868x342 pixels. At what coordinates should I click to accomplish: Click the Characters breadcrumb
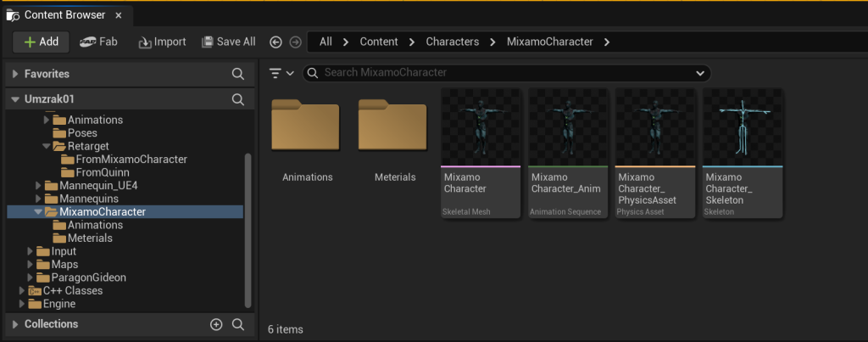453,42
